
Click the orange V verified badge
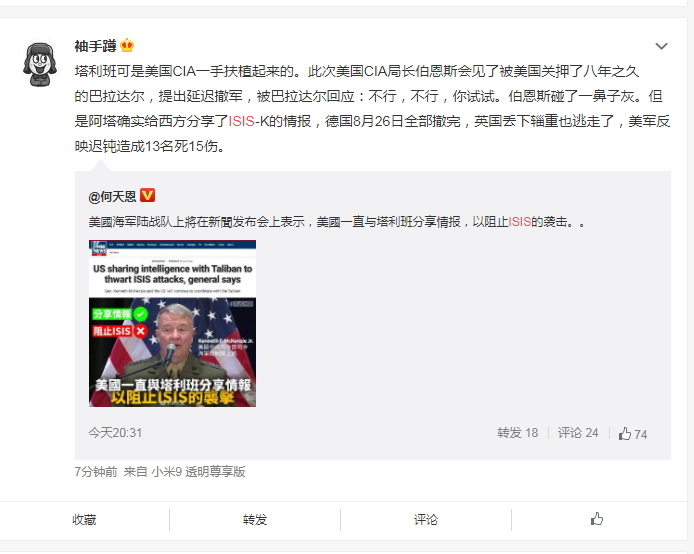pyautogui.click(x=147, y=195)
